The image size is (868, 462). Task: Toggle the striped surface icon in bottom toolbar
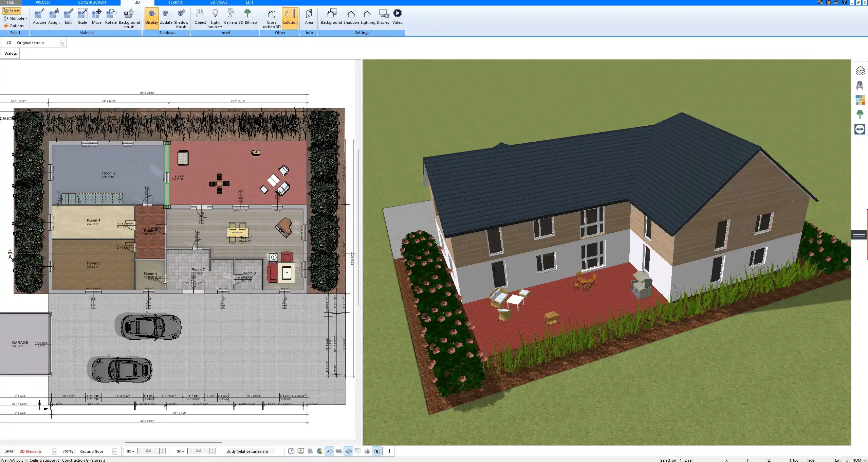click(339, 451)
